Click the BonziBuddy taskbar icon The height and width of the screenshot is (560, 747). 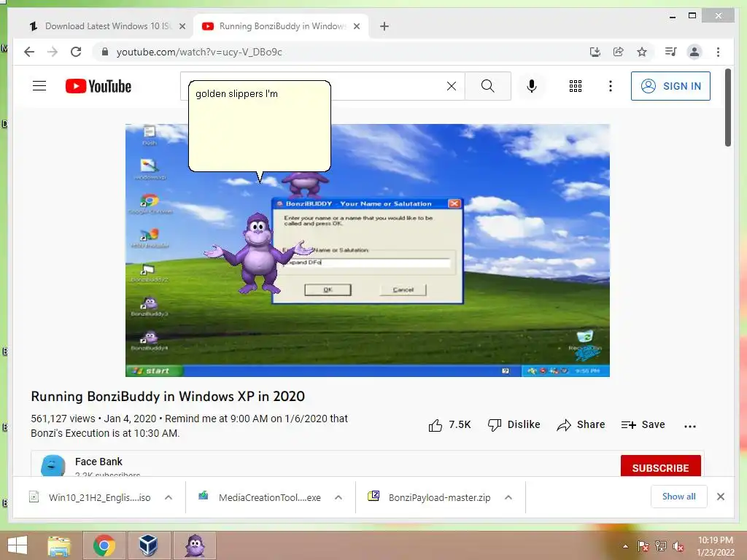tap(195, 545)
